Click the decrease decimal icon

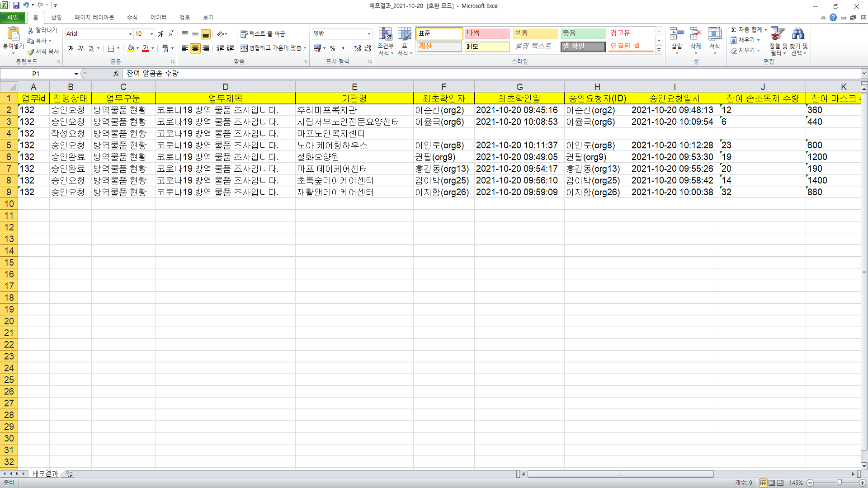(x=368, y=48)
